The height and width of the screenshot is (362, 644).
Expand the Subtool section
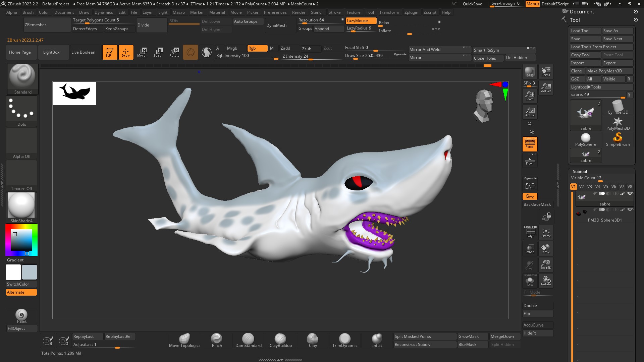pos(580,171)
